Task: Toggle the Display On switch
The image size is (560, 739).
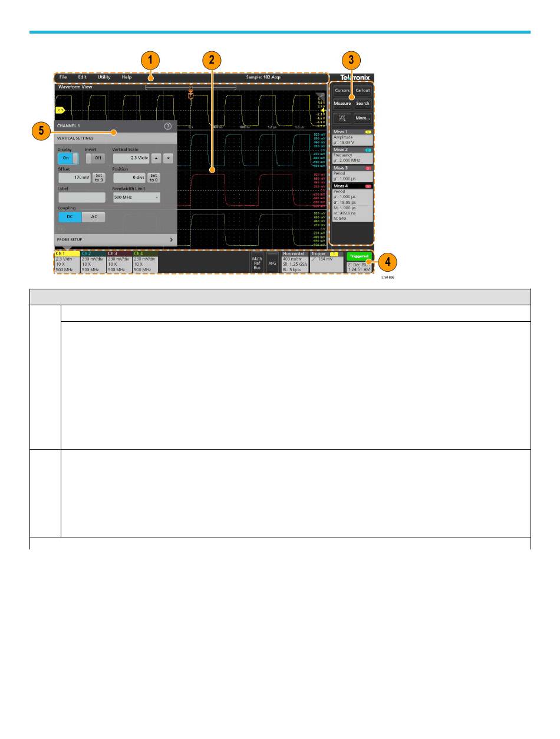Action: point(68,158)
